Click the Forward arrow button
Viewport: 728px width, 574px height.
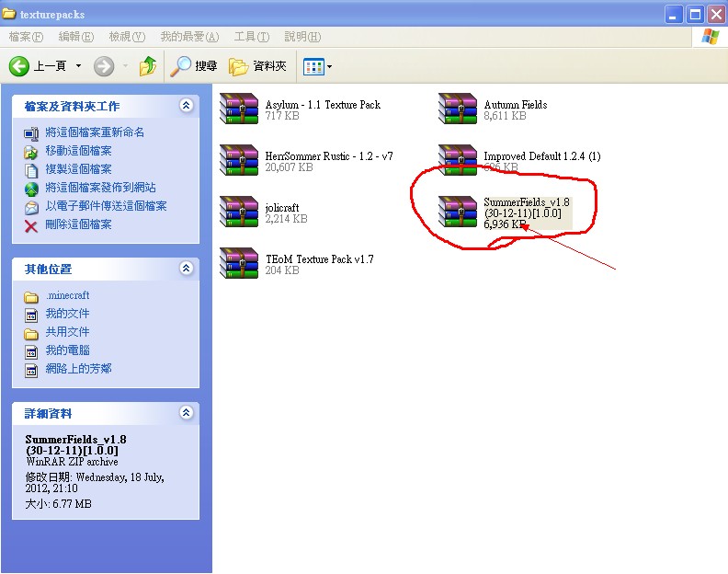point(104,66)
